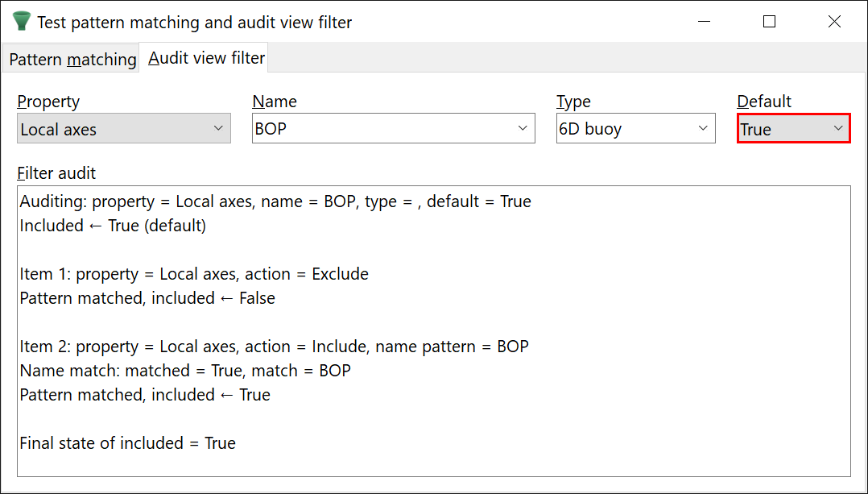Click the Property field label
Screen dimensions: 868x494
(x=48, y=102)
